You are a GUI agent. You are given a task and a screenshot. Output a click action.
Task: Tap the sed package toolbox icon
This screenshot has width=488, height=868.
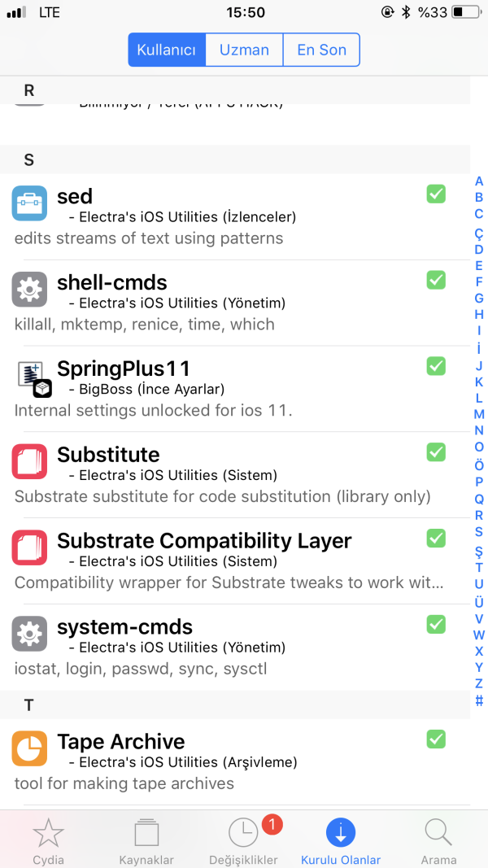point(29,203)
